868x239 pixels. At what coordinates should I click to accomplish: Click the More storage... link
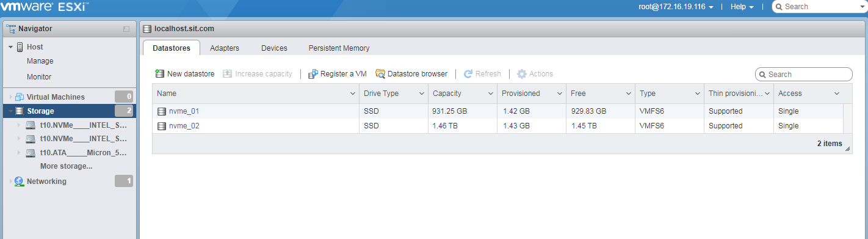tap(67, 166)
